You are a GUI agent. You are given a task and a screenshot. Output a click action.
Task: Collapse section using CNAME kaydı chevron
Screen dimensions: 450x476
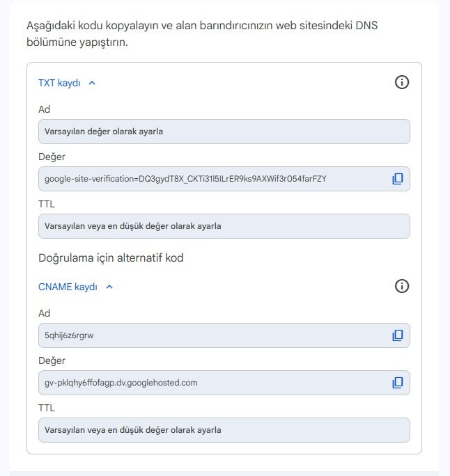(x=109, y=287)
